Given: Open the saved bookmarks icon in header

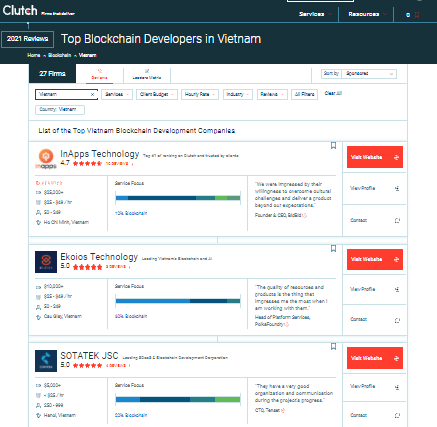Looking at the screenshot, I should [417, 15].
